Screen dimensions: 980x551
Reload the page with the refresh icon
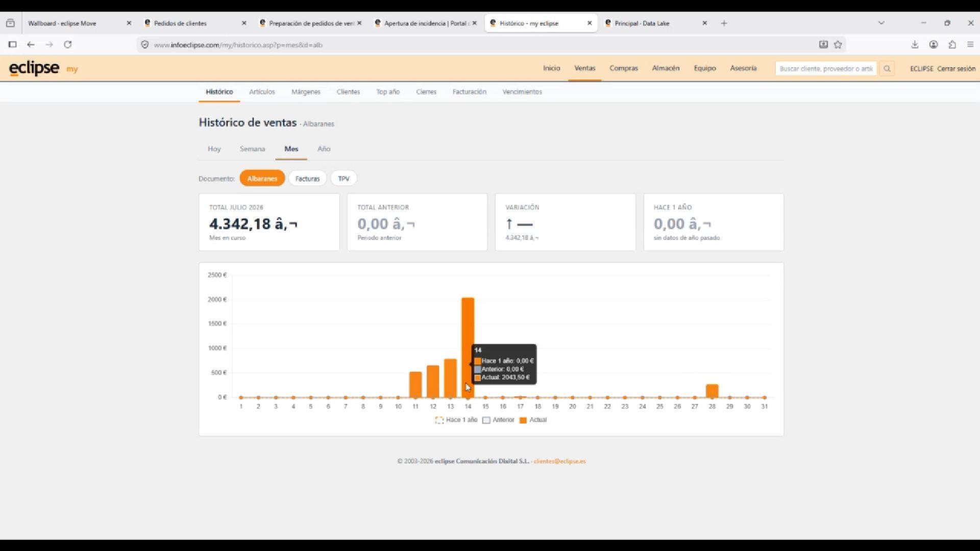click(x=67, y=44)
